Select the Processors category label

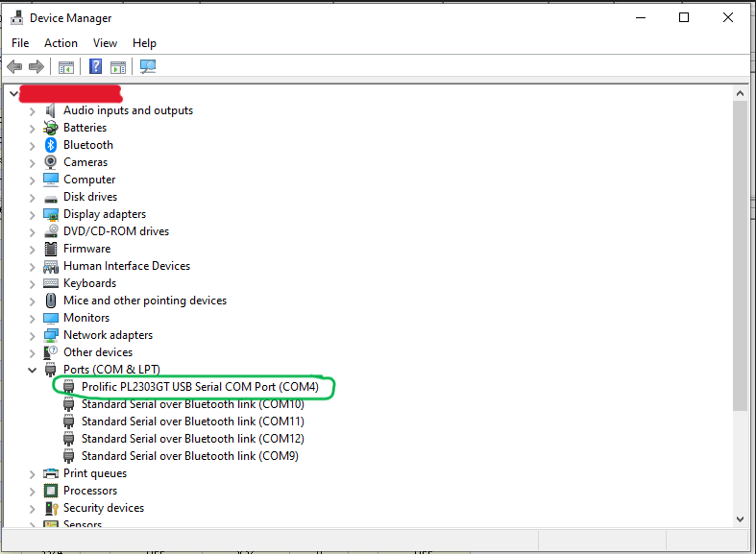[x=90, y=491]
